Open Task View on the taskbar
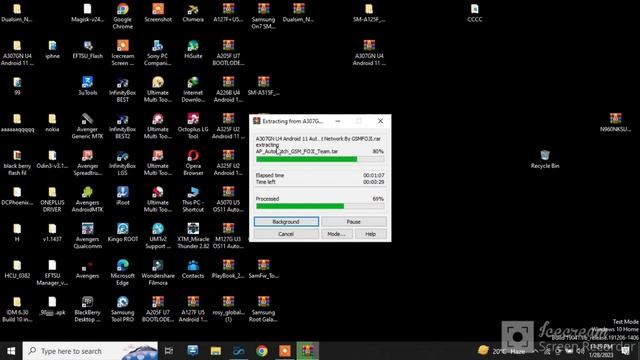Viewport: 640px width, 360px height. tap(169, 351)
